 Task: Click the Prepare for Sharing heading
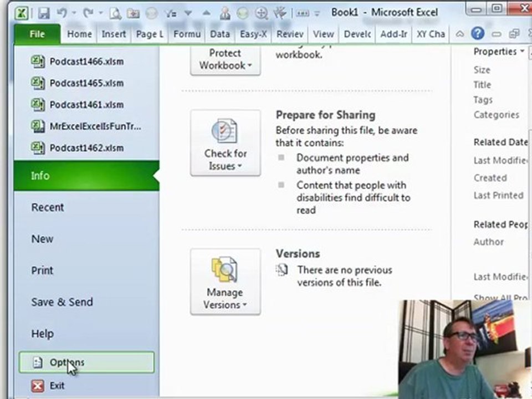tap(325, 115)
